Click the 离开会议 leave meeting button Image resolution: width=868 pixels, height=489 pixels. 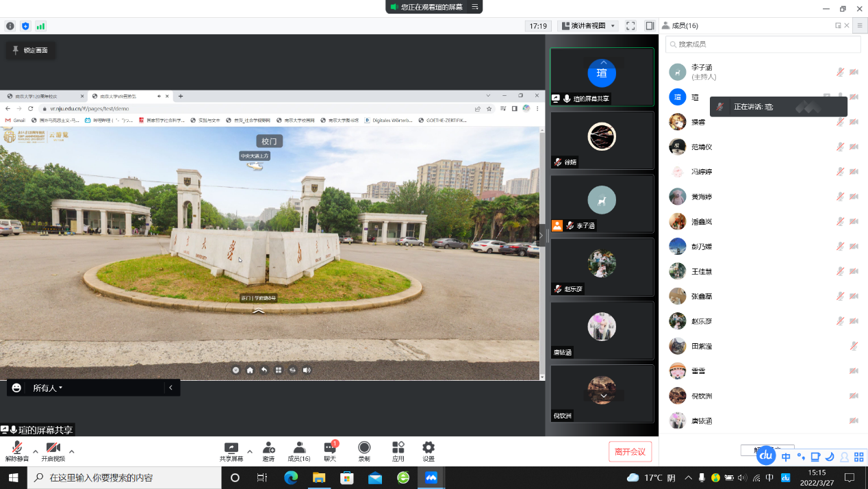point(630,451)
